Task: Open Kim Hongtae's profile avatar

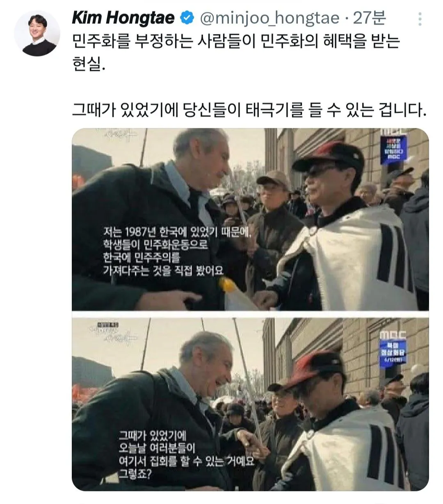Action: click(37, 33)
